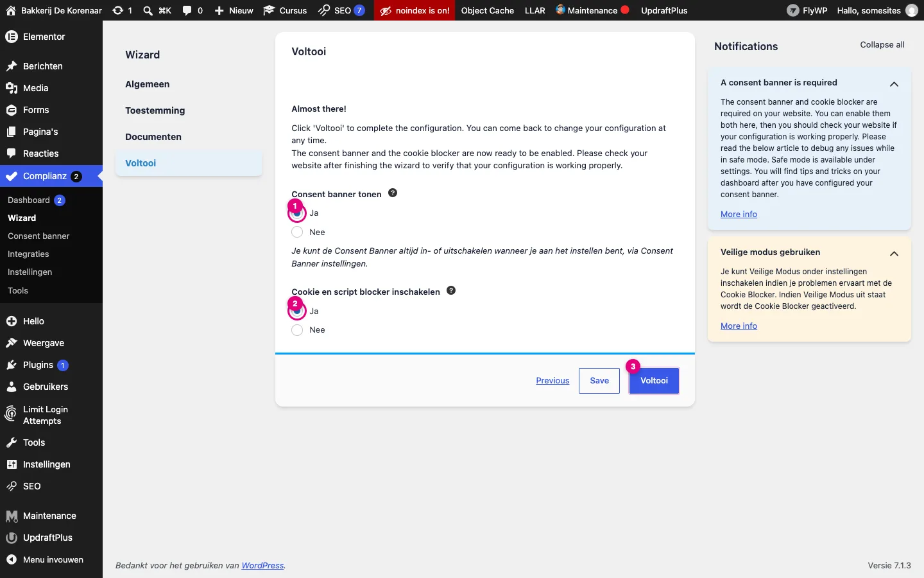Click the 'noindex is on!' warning

(x=415, y=10)
